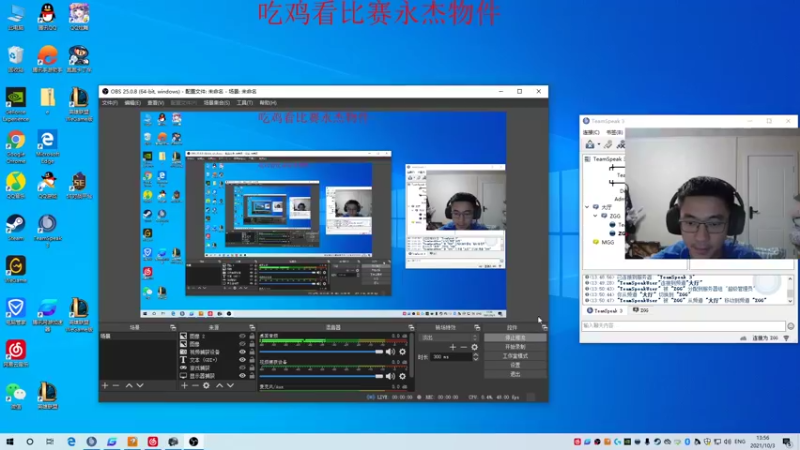The image size is (800, 450).
Task: Open video capture device audio settings gear in mixer
Action: coord(403,377)
